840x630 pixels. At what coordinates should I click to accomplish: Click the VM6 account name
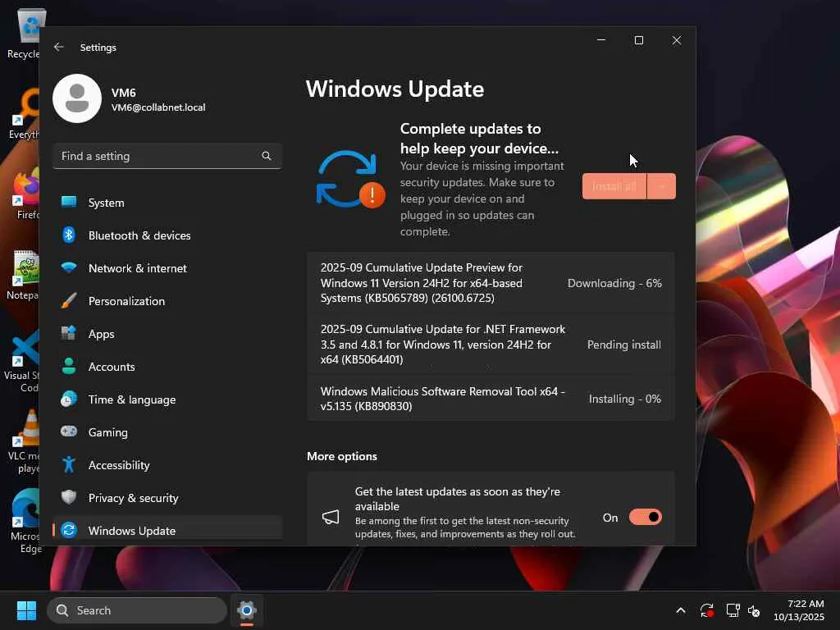click(123, 92)
